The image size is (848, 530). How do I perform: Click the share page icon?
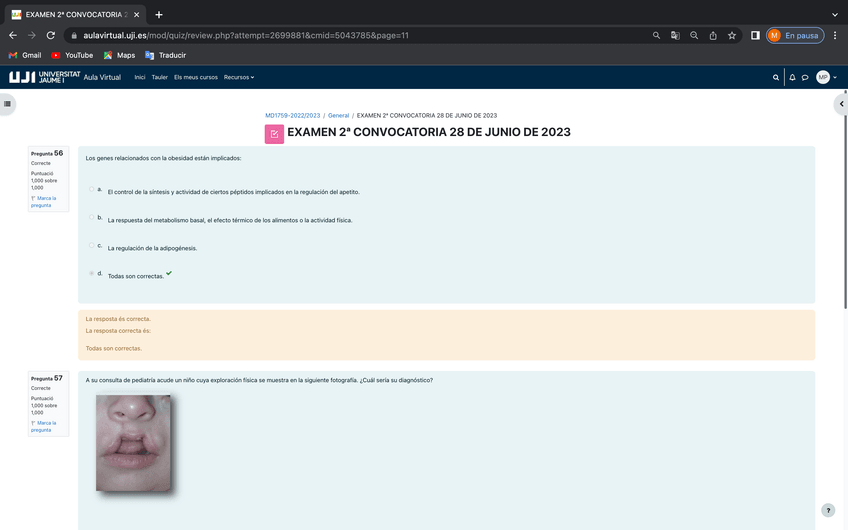[713, 35]
